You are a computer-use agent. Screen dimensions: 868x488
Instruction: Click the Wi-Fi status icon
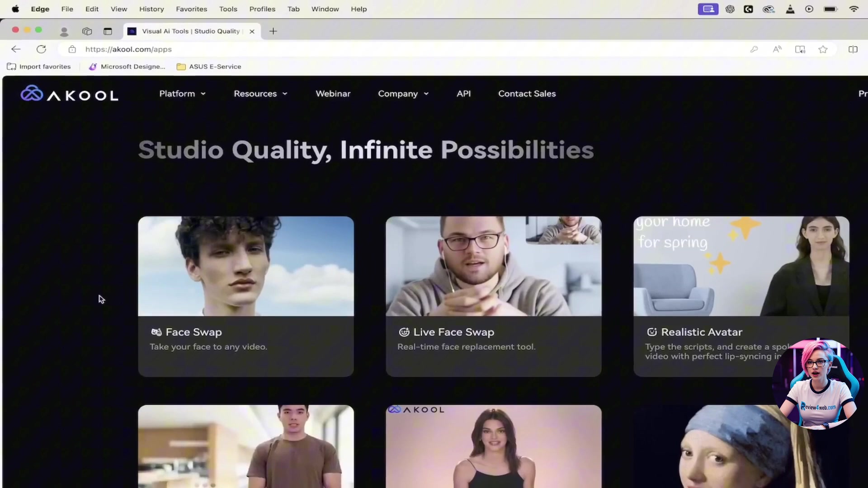pos(854,9)
